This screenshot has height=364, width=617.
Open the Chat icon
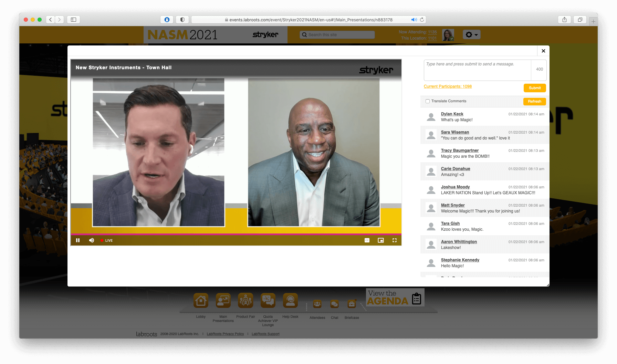pos(334,304)
